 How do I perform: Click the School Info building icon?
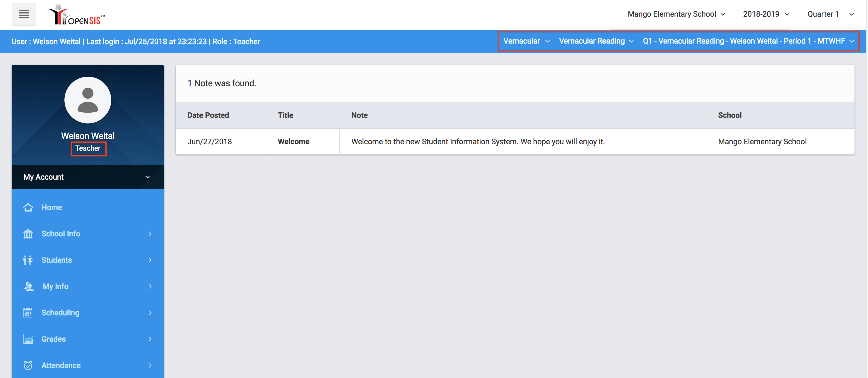click(28, 233)
